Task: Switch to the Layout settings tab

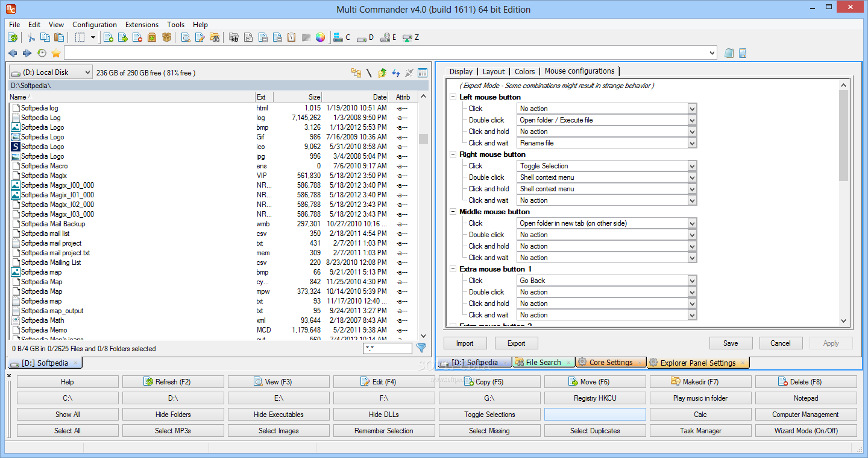Action: point(494,71)
